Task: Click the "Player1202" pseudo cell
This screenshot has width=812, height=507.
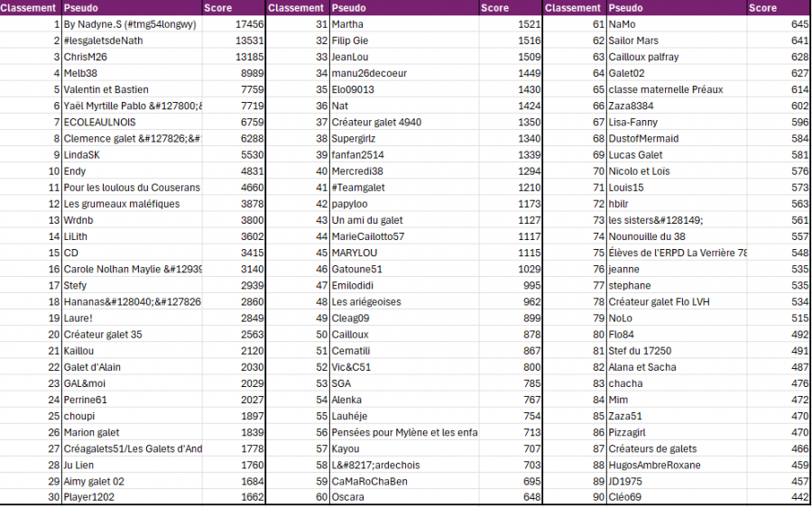Action: pos(90,497)
